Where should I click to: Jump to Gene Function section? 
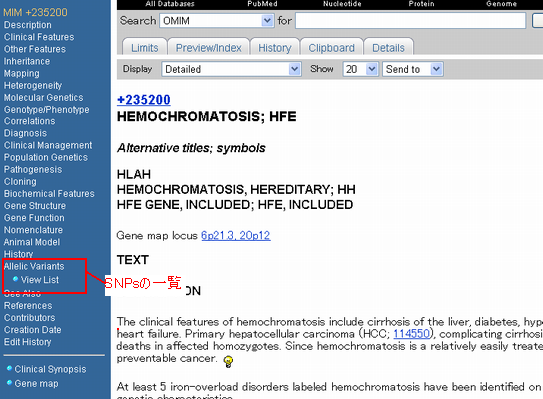(34, 218)
